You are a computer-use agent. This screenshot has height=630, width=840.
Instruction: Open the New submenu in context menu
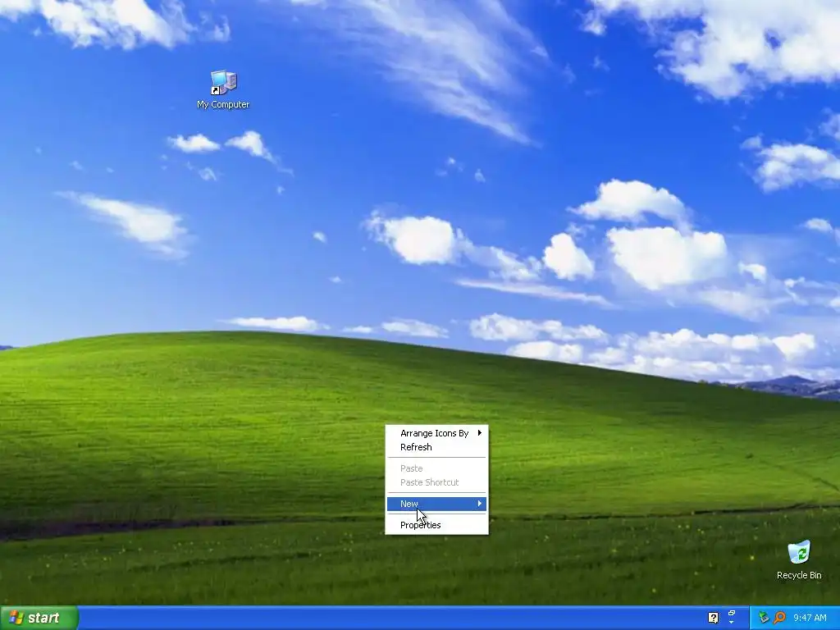(x=436, y=504)
